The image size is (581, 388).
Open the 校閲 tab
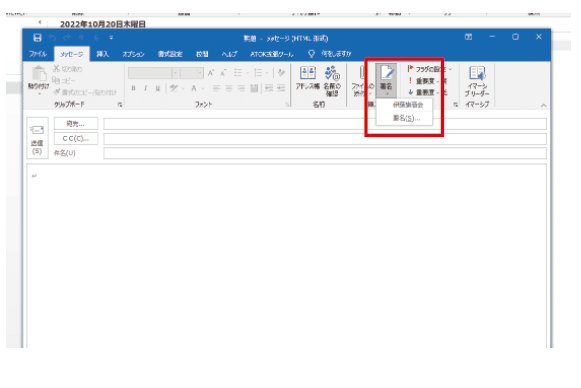(202, 54)
